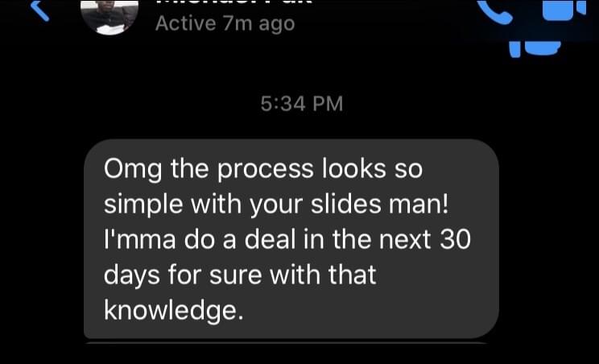Tap 'simple with your' in the message
Screen dimensions: 599x364
pyautogui.click(x=203, y=205)
